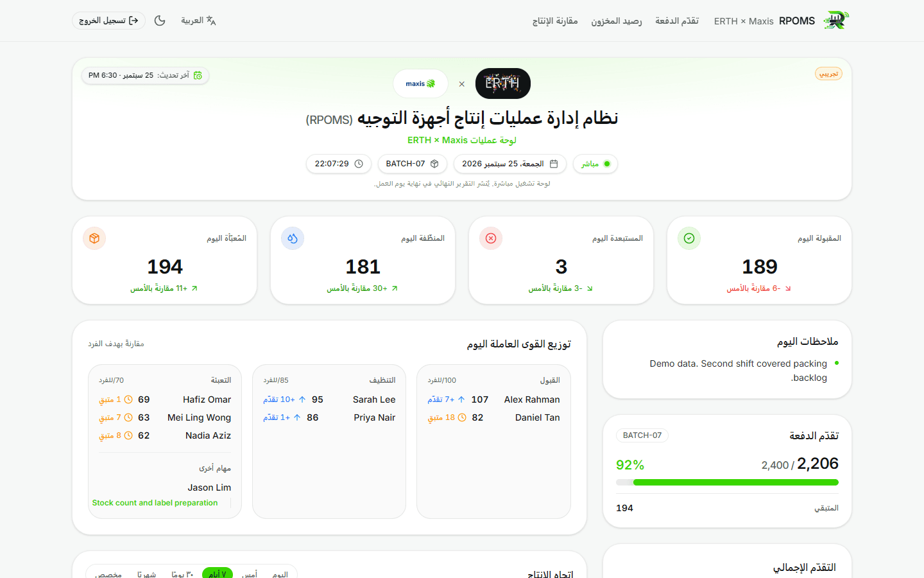The height and width of the screenshot is (578, 924).
Task: Click the ERTH logo badge
Action: point(503,83)
